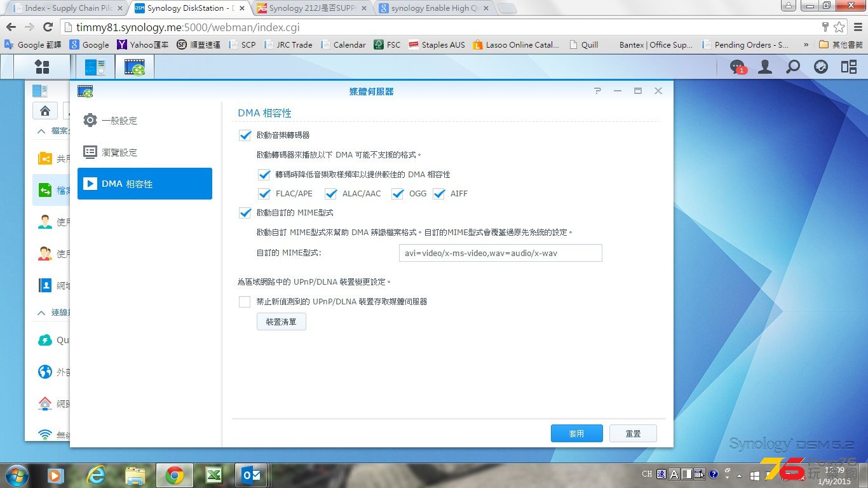Image resolution: width=868 pixels, height=488 pixels.
Task: Toggle 轉碼時降低音樂取樣頻率 checkbox
Action: pos(264,174)
